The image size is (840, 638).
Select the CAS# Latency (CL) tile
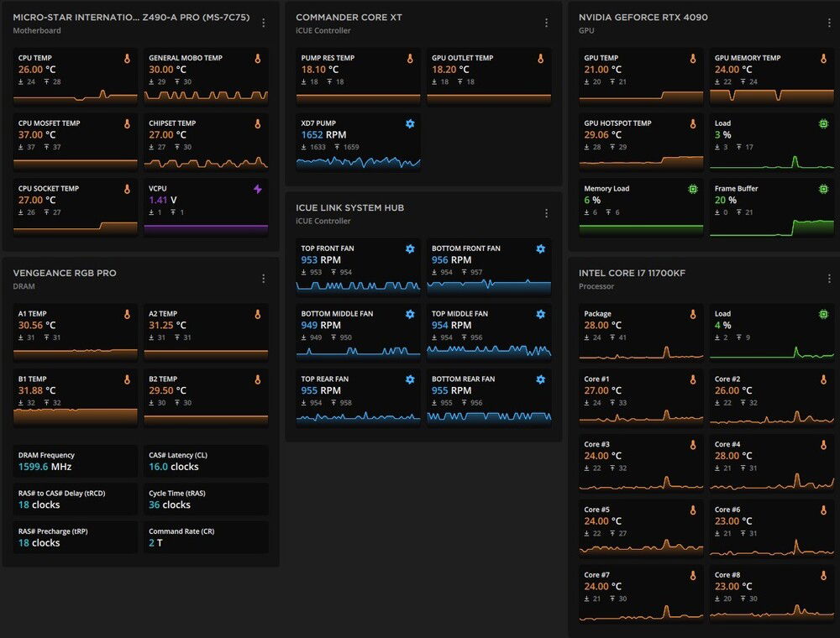(206, 461)
